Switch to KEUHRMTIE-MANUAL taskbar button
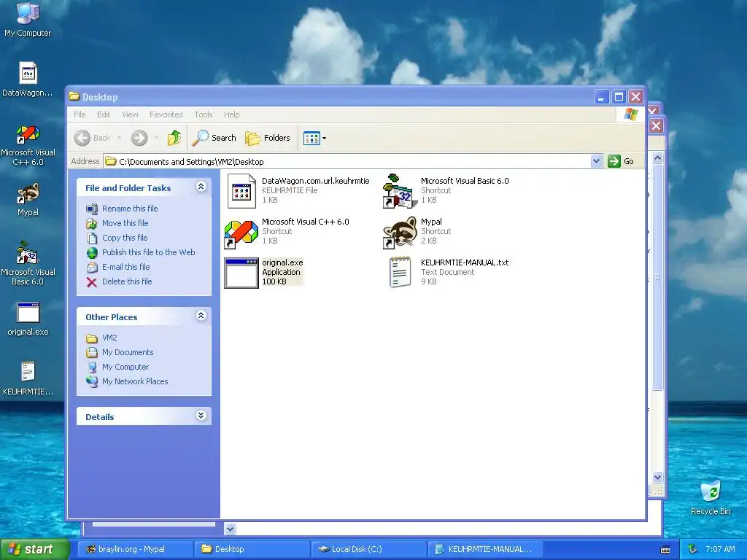747x560 pixels. 485,549
